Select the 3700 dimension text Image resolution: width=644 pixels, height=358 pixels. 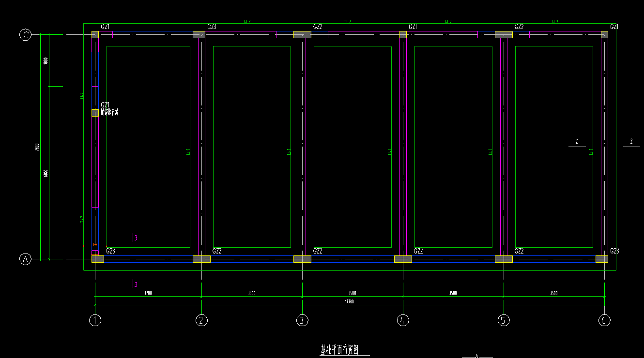click(148, 293)
